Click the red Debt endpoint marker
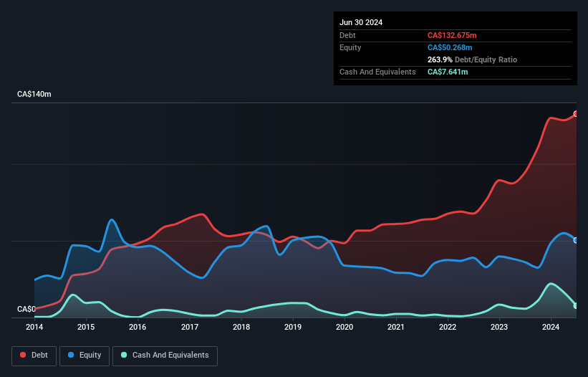Viewport: 588px width, 377px height. [x=576, y=114]
